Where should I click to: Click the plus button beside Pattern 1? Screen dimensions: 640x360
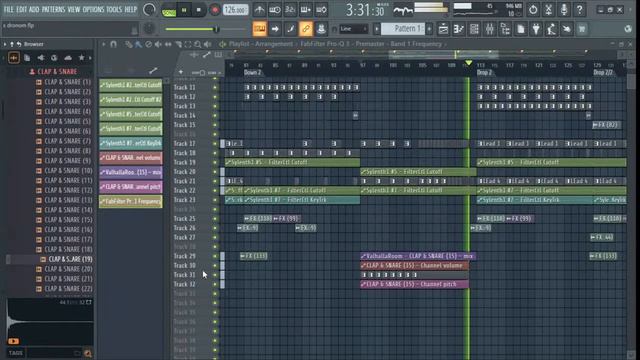(x=429, y=29)
